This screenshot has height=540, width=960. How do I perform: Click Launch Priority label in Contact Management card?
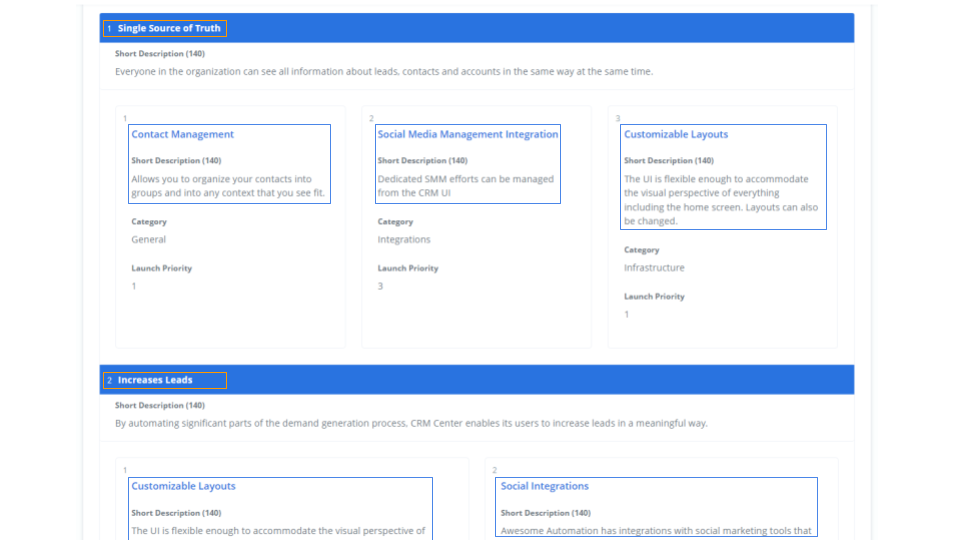coord(162,268)
